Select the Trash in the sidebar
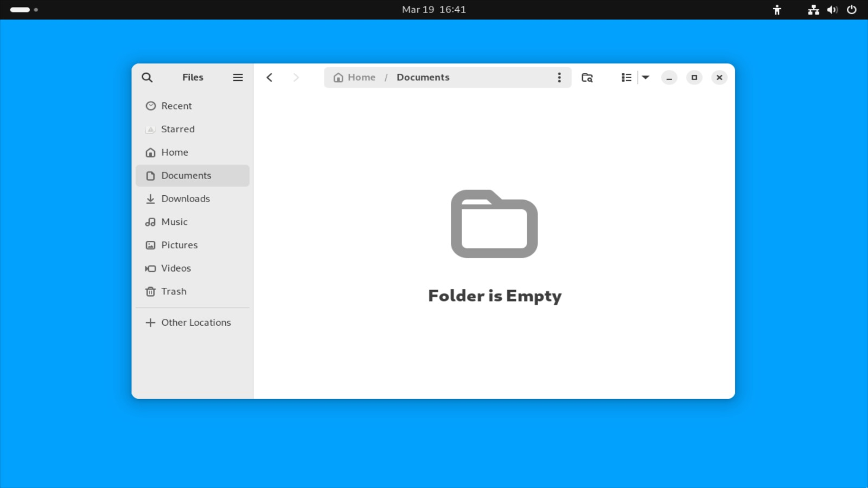The width and height of the screenshot is (868, 488). pos(174,291)
